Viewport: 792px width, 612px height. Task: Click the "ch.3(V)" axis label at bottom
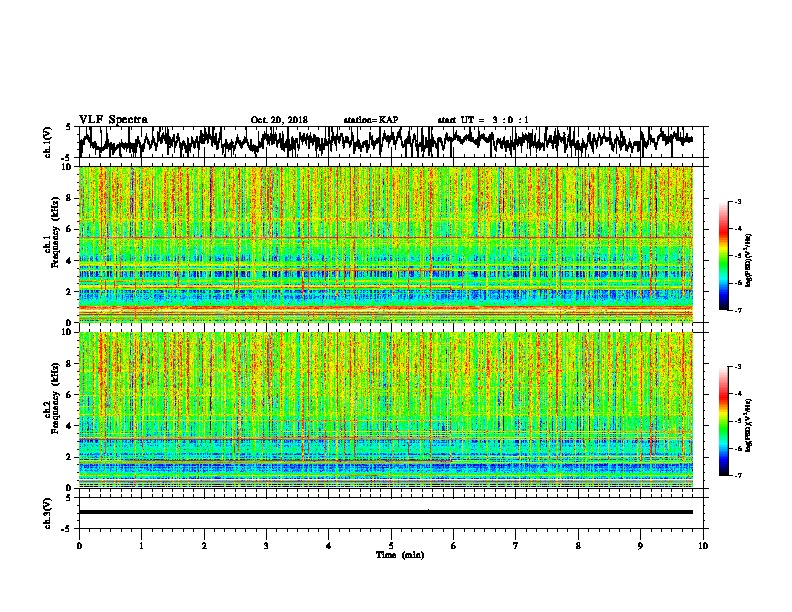(x=48, y=513)
